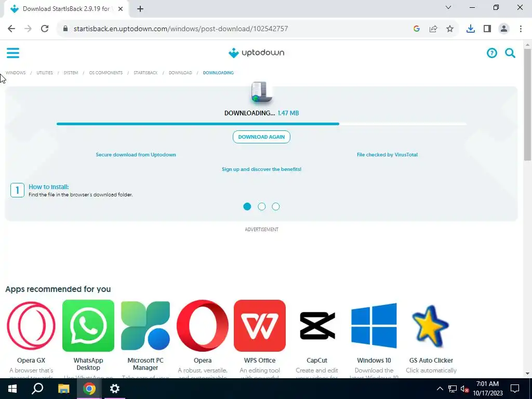This screenshot has width=532, height=399.
Task: Select the second carousel step dot
Action: click(262, 206)
